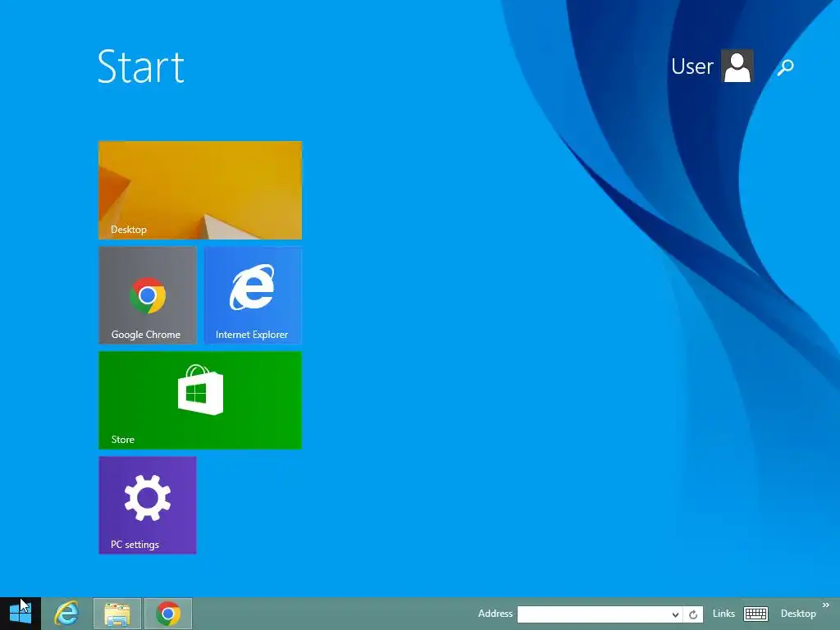
Task: Open Internet Explorer from the taskbar
Action: click(x=66, y=614)
